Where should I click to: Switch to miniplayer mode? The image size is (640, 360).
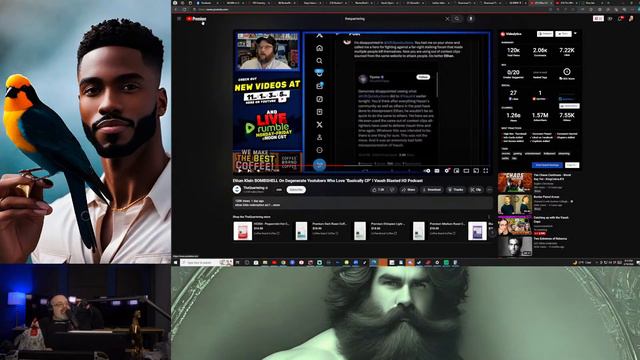point(456,171)
